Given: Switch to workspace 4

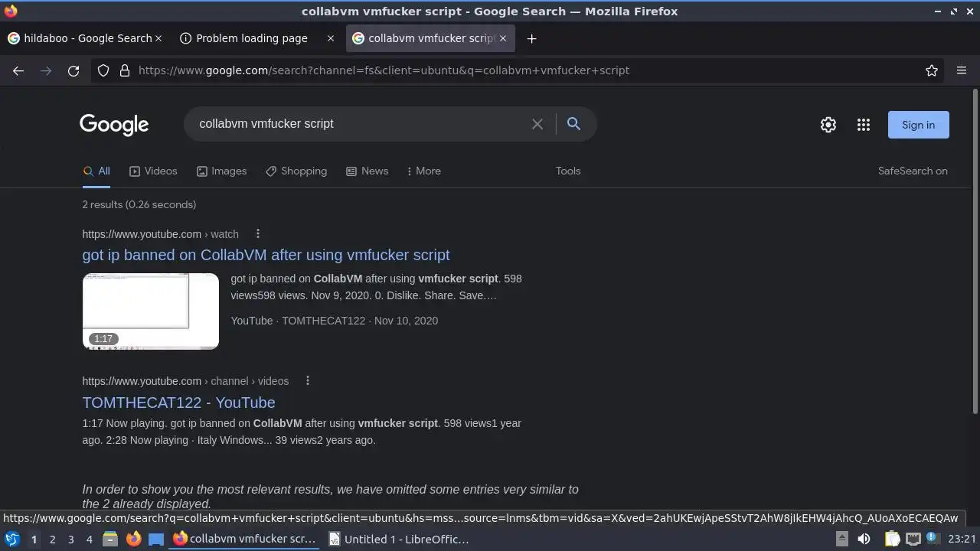Looking at the screenshot, I should [89, 540].
